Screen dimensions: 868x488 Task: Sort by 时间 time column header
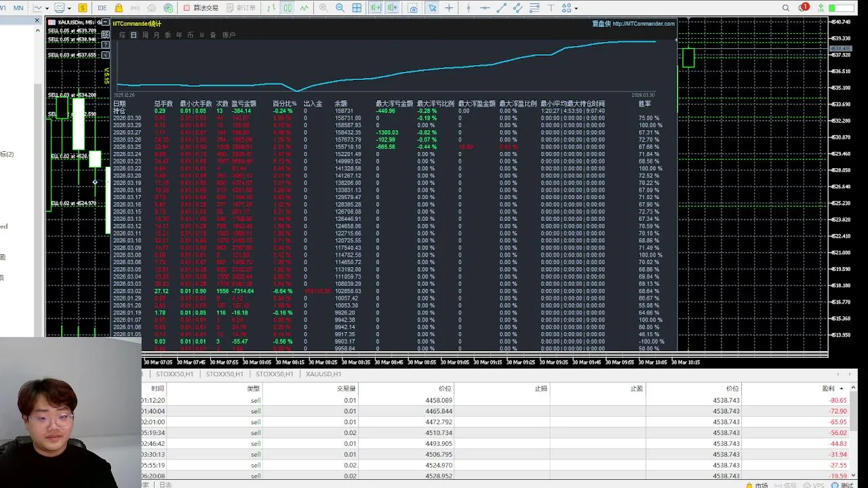[157, 389]
